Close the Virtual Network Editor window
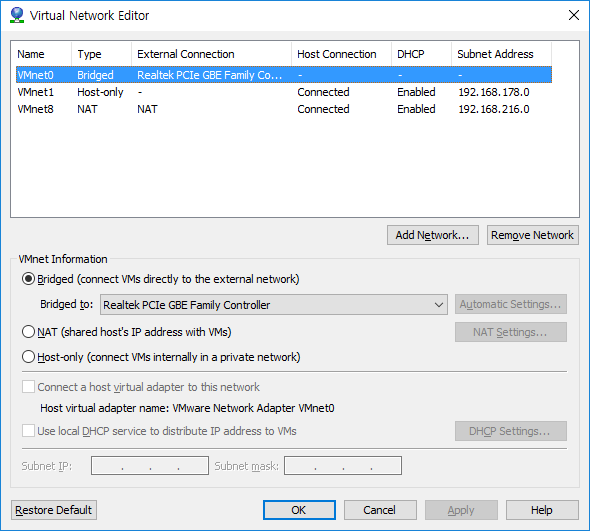The height and width of the screenshot is (531, 590). (573, 15)
